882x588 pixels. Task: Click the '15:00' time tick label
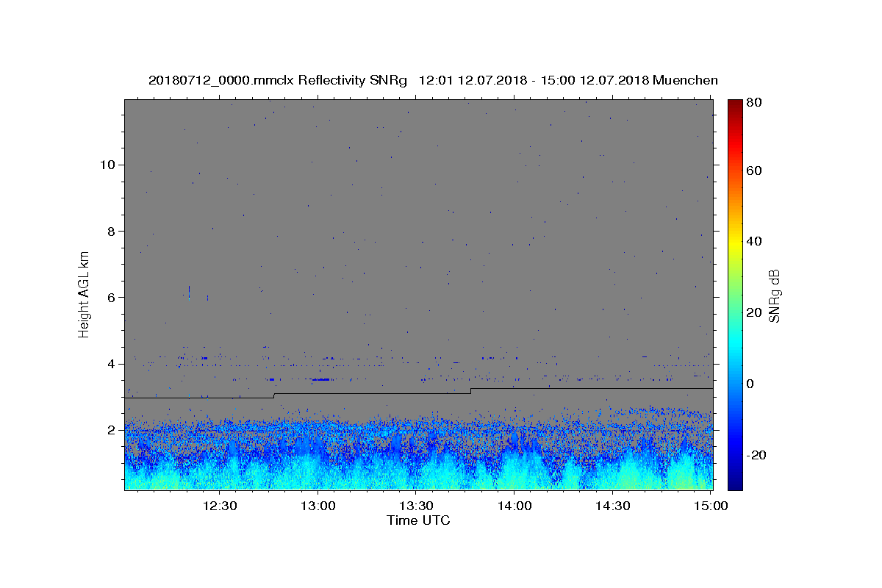[x=710, y=506]
